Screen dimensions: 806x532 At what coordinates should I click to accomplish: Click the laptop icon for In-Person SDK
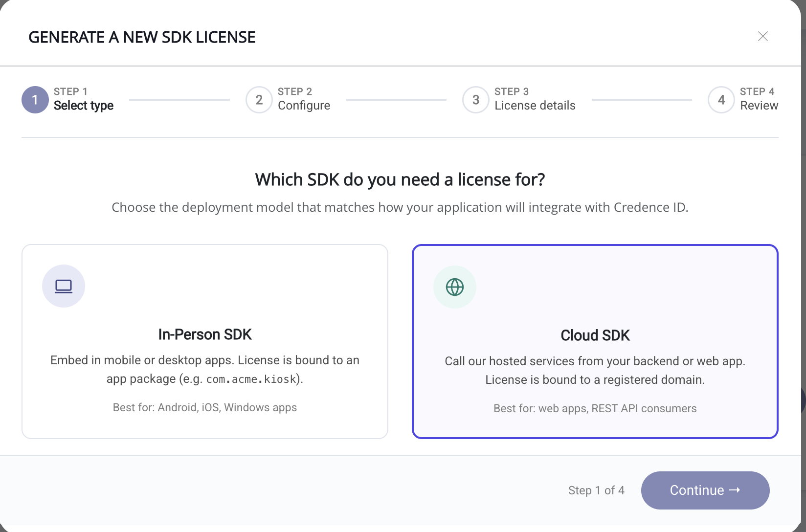[64, 286]
